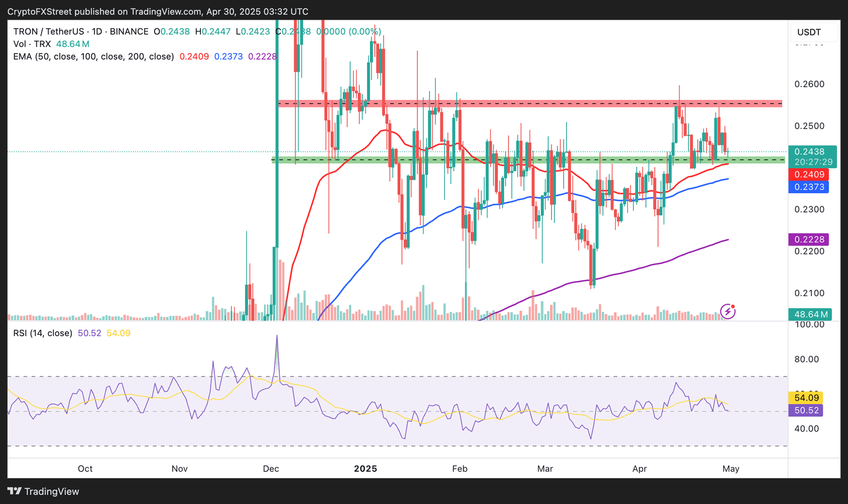Click the purple RSI value label 50.52
Image resolution: width=848 pixels, height=504 pixels.
pyautogui.click(x=806, y=410)
